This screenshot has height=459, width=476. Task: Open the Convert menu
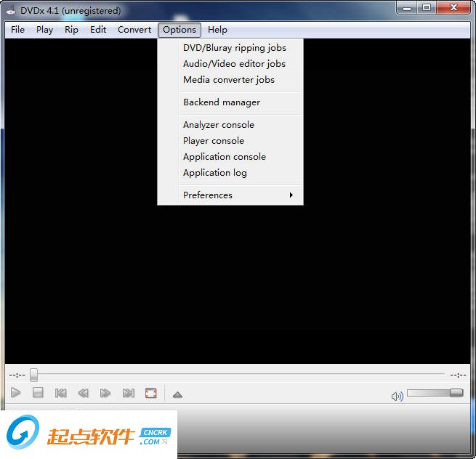[134, 30]
